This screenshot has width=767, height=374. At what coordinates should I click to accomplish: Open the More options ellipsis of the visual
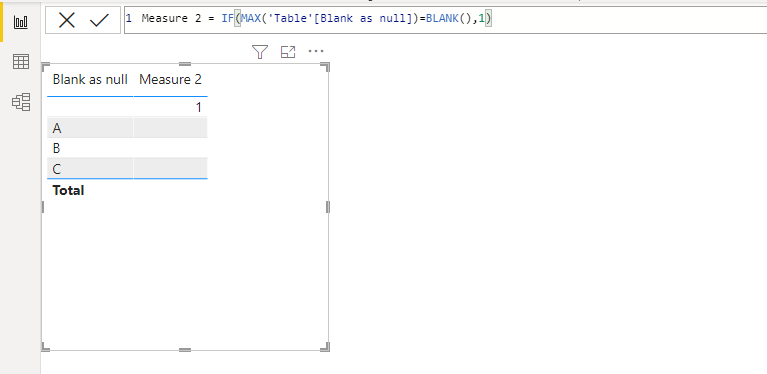316,51
